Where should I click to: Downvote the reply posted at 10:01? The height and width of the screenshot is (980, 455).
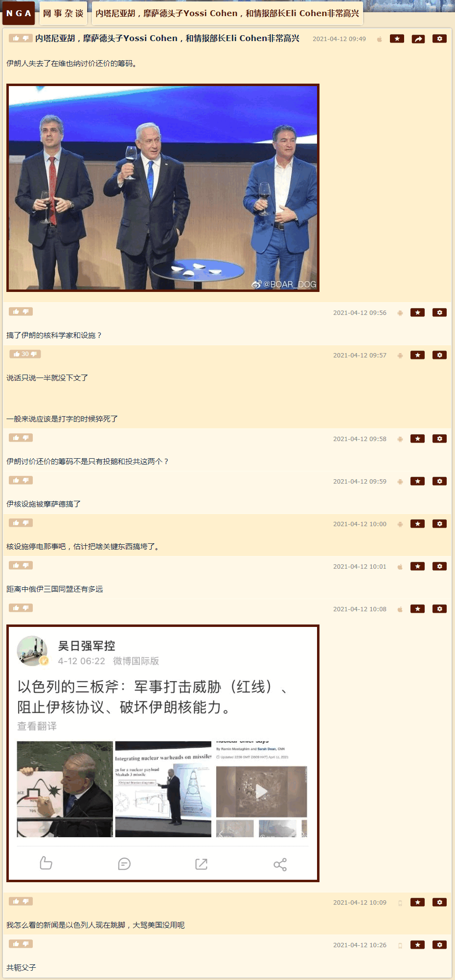click(x=26, y=565)
